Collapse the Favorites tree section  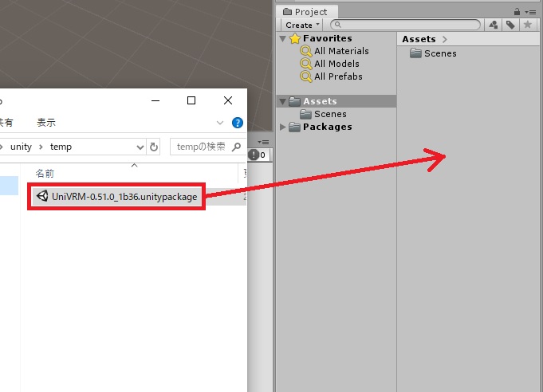(x=283, y=38)
